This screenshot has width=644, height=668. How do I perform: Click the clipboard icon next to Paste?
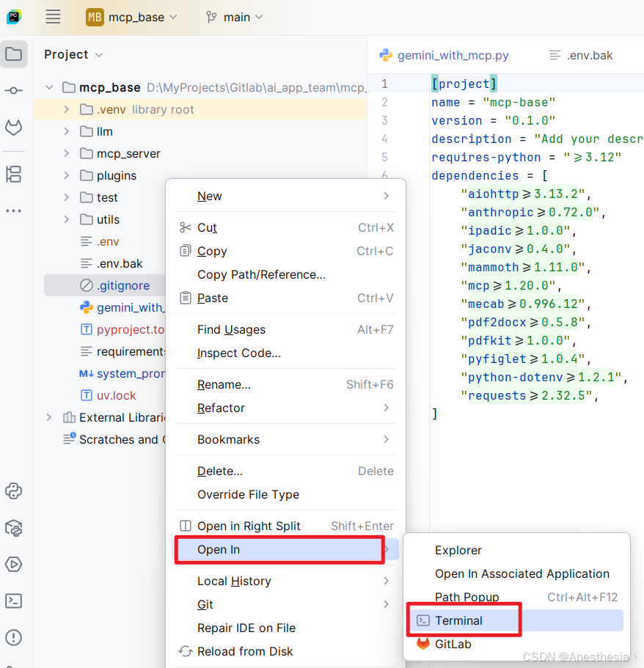(x=186, y=298)
